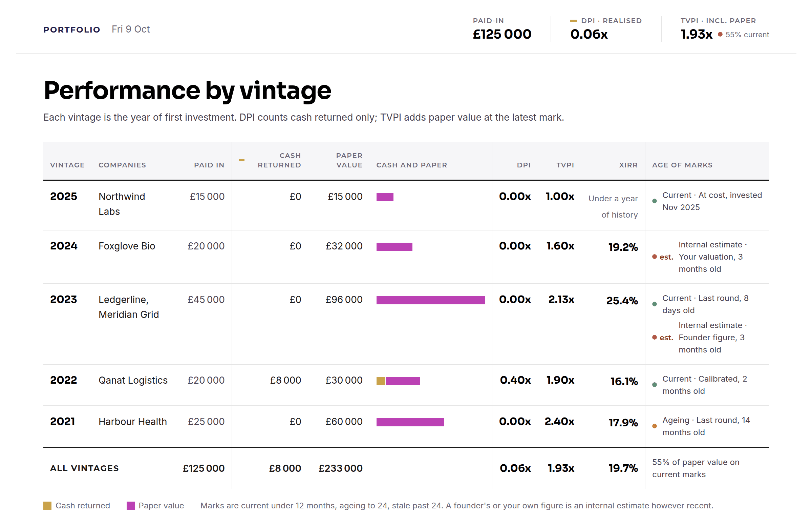This screenshot has height=526, width=812.
Task: Click the purple paper segment in 2022 bar
Action: click(403, 381)
